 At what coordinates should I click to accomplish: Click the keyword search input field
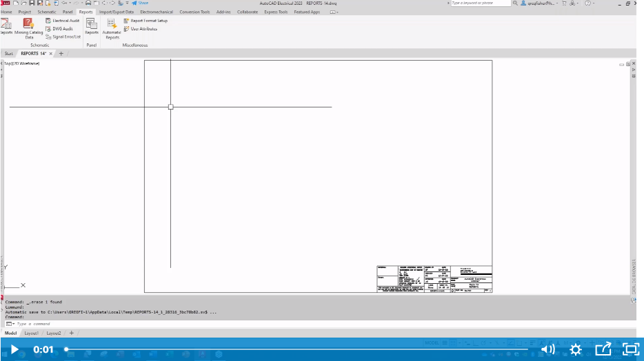pyautogui.click(x=481, y=3)
